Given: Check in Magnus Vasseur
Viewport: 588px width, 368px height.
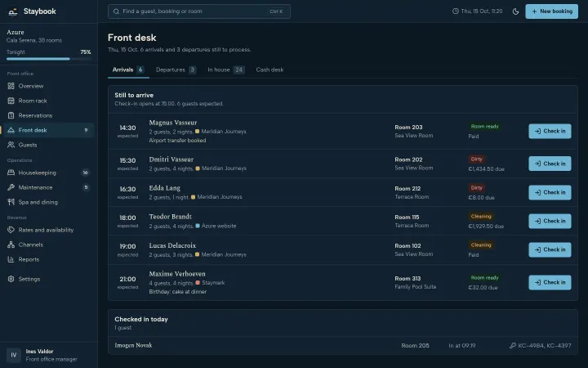Looking at the screenshot, I should click(550, 132).
